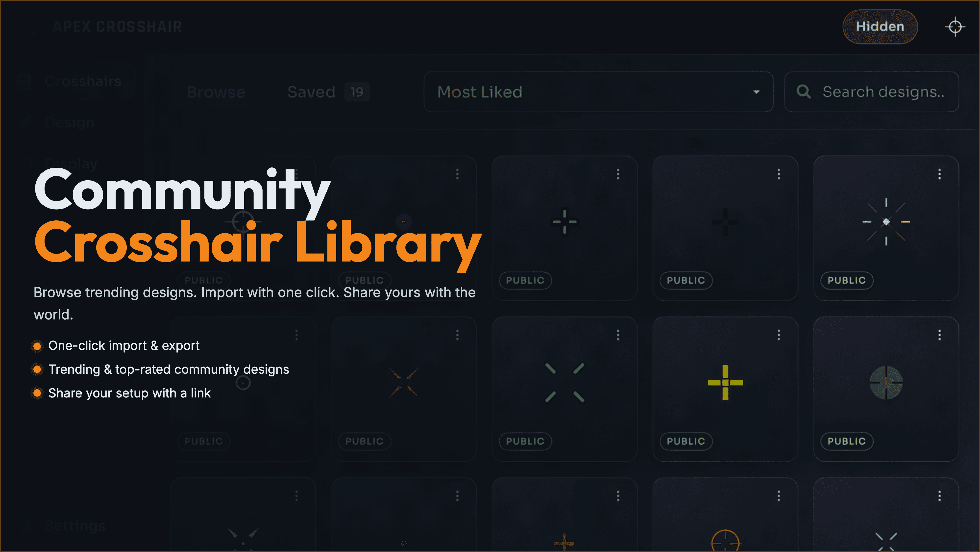Image resolution: width=980 pixels, height=552 pixels.
Task: Open three-dot menu on round scope crosshair card
Action: tap(939, 335)
